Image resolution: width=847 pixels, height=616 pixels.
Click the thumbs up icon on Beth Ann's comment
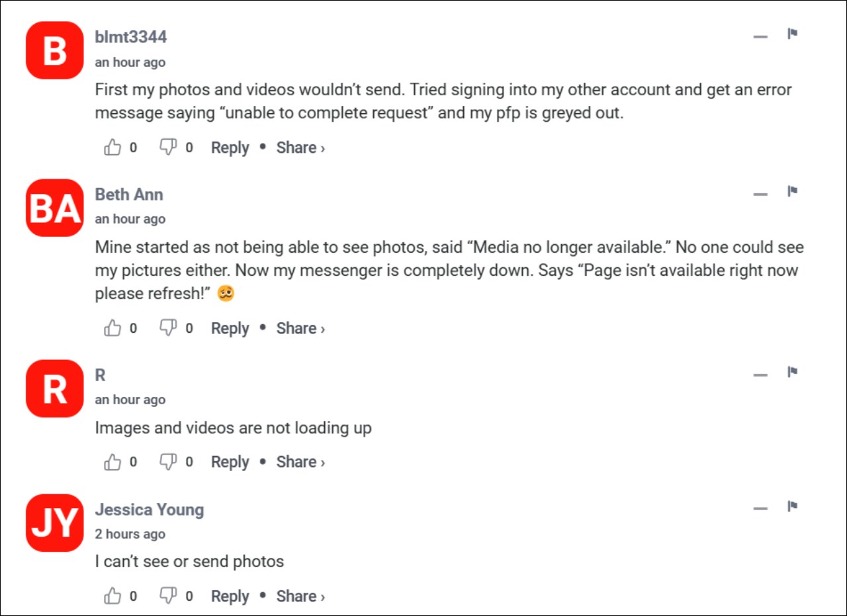tap(112, 328)
